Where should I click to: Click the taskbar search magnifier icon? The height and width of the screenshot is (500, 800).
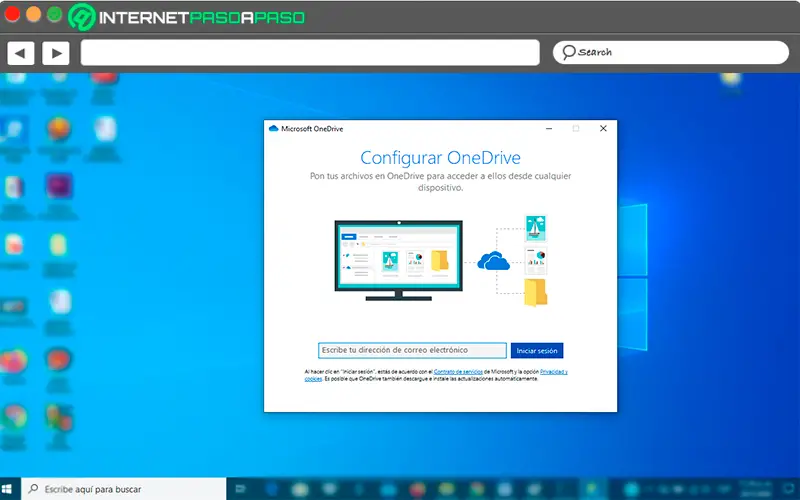coord(34,489)
